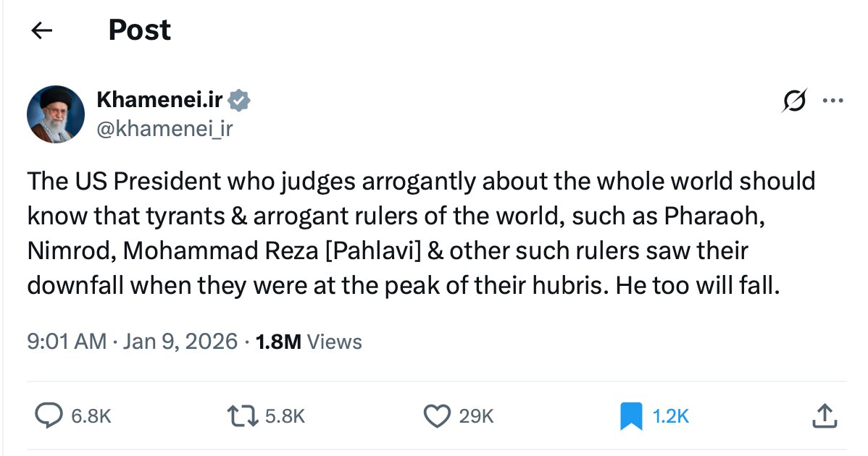The width and height of the screenshot is (868, 456).
Task: Click the post text about the US President
Action: tap(420, 232)
